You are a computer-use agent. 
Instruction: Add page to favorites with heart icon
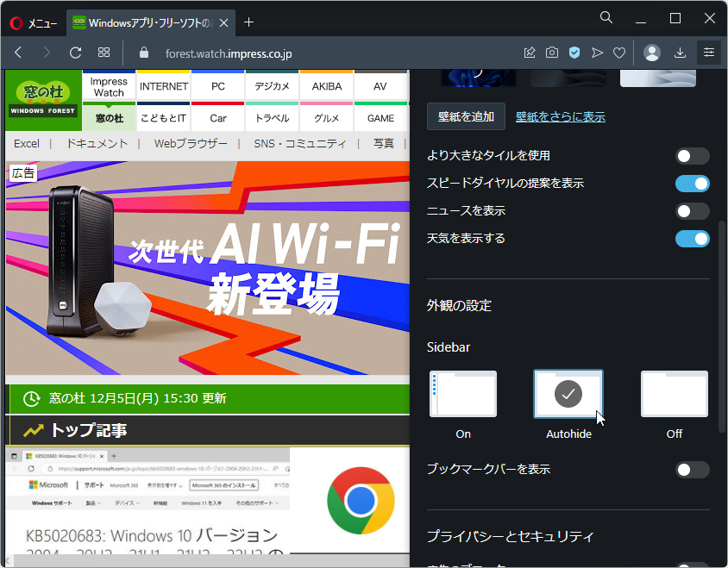click(619, 53)
